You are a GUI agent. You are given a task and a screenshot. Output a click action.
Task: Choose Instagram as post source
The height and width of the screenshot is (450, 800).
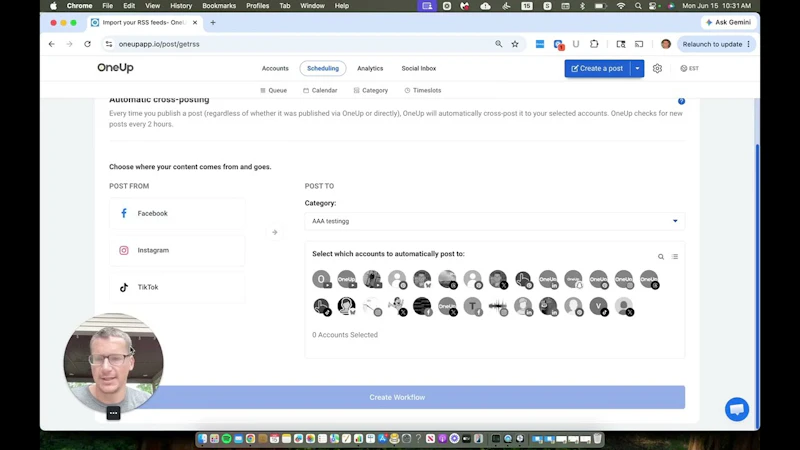tap(177, 250)
